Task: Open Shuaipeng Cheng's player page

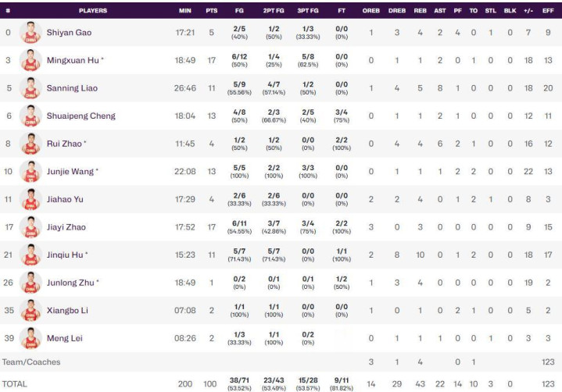Action: pyautogui.click(x=81, y=116)
